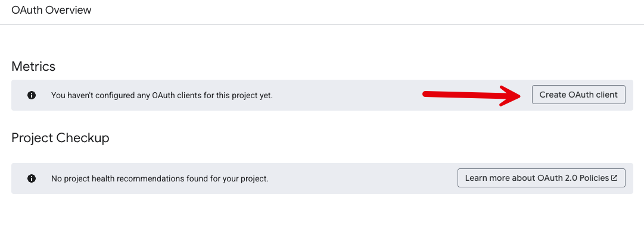Click blank white space below Project Checkup banner
Viewport: 644px width, 232px height.
(x=322, y=213)
